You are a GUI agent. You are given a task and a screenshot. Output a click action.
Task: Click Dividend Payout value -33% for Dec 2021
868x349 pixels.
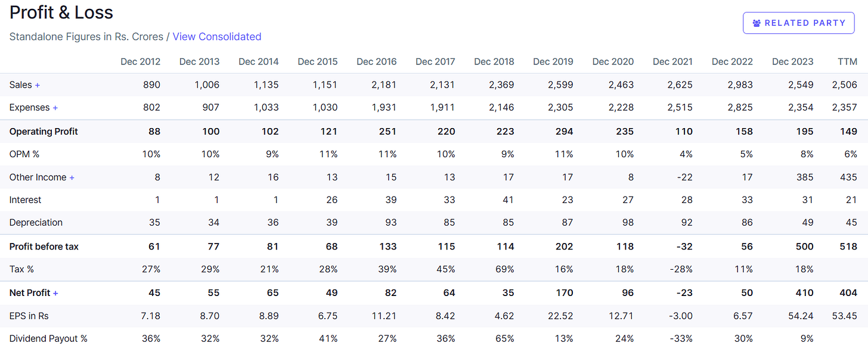click(x=681, y=339)
